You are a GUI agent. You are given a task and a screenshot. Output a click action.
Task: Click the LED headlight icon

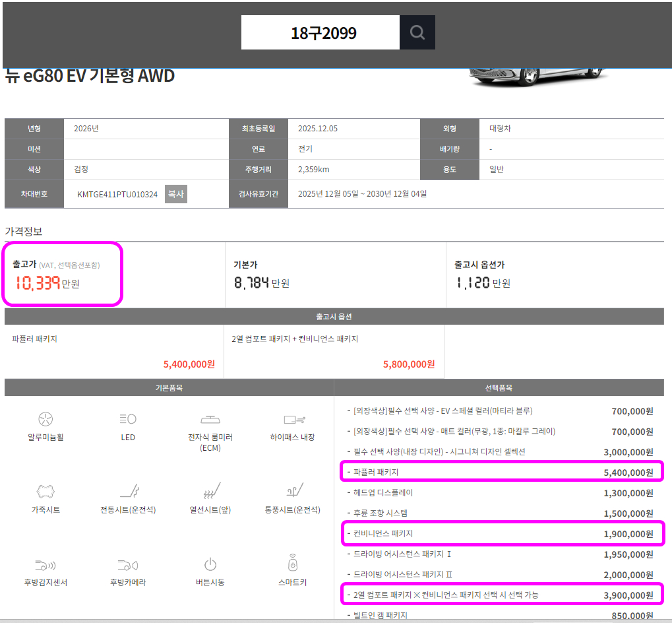pyautogui.click(x=128, y=419)
